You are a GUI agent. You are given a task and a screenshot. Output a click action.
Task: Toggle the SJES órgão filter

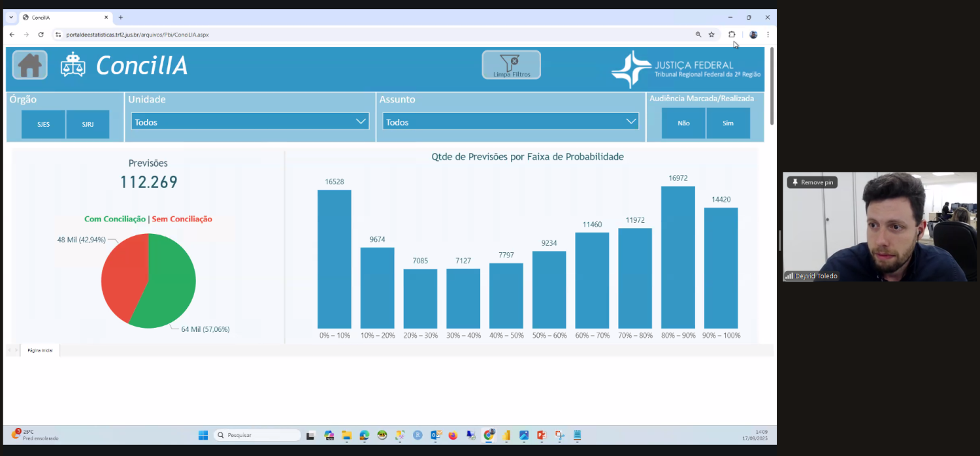click(43, 124)
